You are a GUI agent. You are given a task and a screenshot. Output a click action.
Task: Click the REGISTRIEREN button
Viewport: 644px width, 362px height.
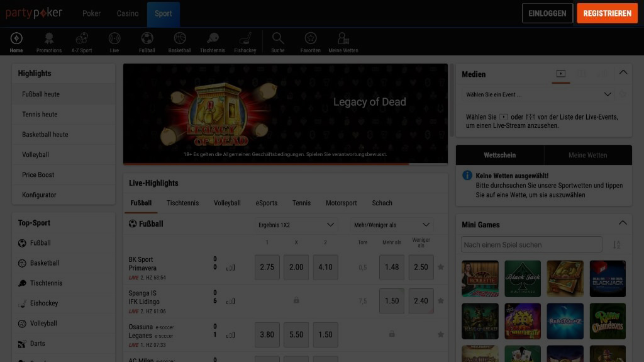(x=608, y=13)
